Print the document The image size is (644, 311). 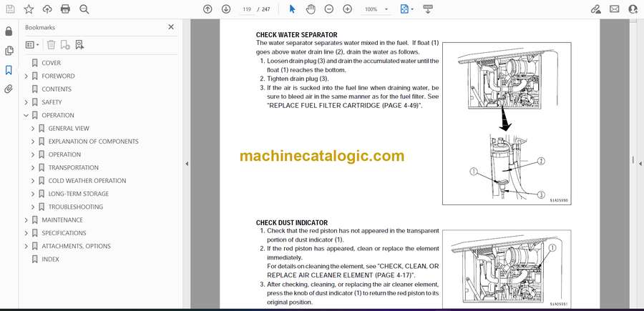65,9
